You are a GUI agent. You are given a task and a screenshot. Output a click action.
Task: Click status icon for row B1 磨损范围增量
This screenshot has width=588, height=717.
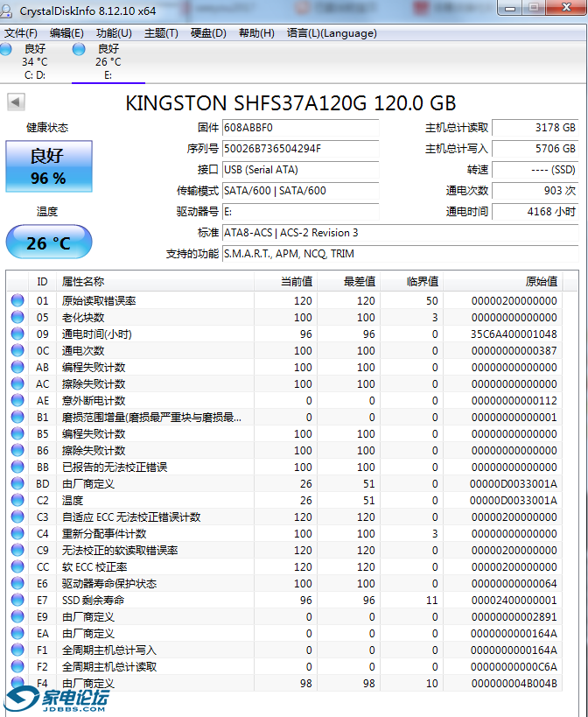[x=17, y=417]
